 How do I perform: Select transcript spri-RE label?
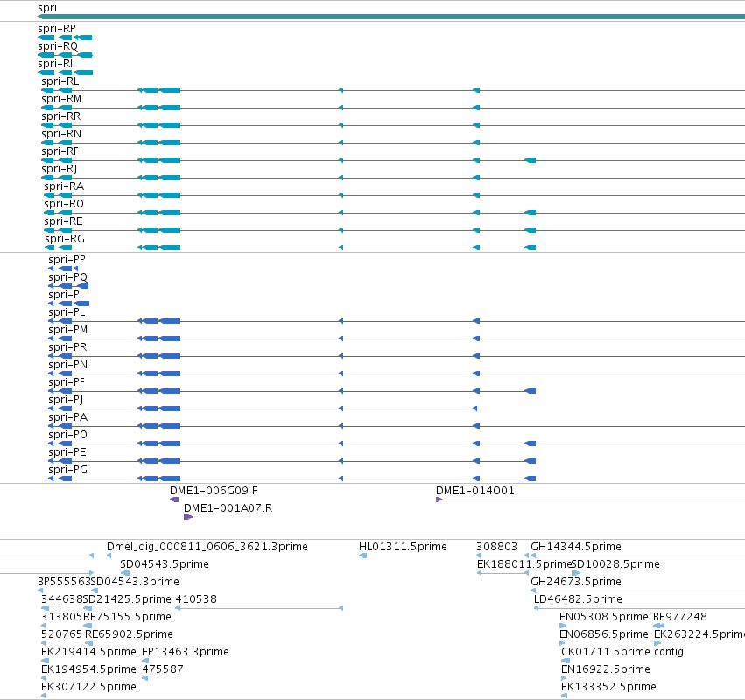[63, 221]
